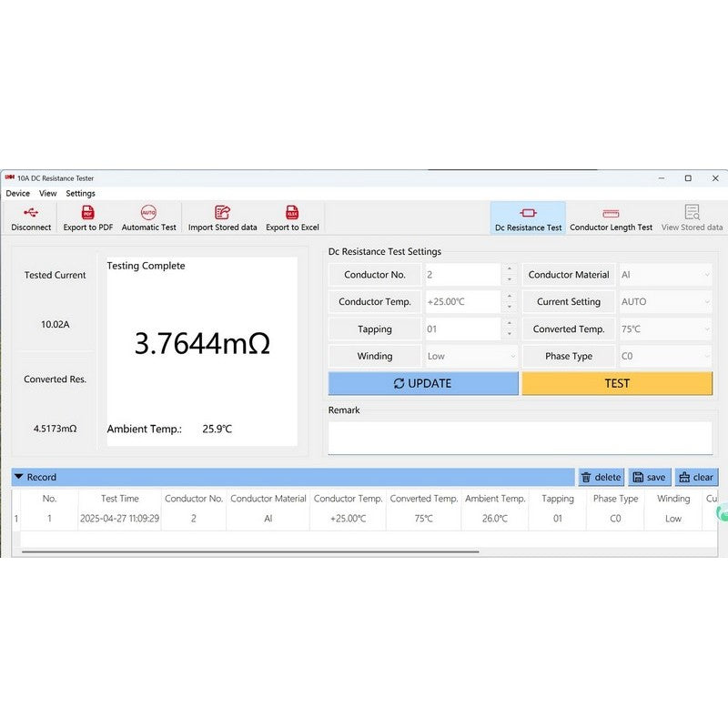The image size is (728, 728).
Task: Collapse the Record section triangle
Action: click(x=18, y=477)
